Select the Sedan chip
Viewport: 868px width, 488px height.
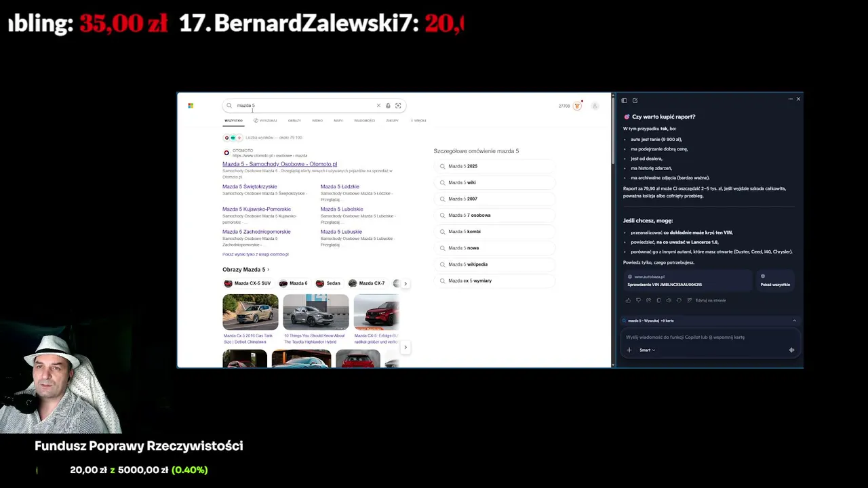tap(328, 283)
